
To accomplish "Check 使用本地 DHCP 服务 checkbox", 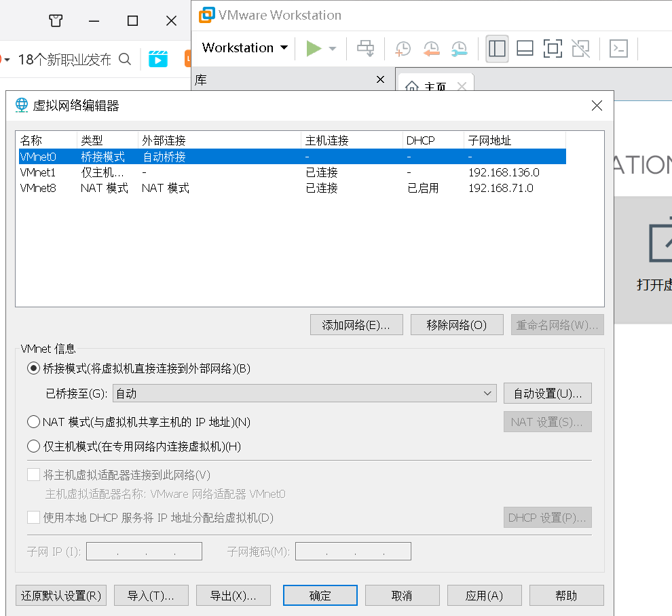I will point(33,518).
